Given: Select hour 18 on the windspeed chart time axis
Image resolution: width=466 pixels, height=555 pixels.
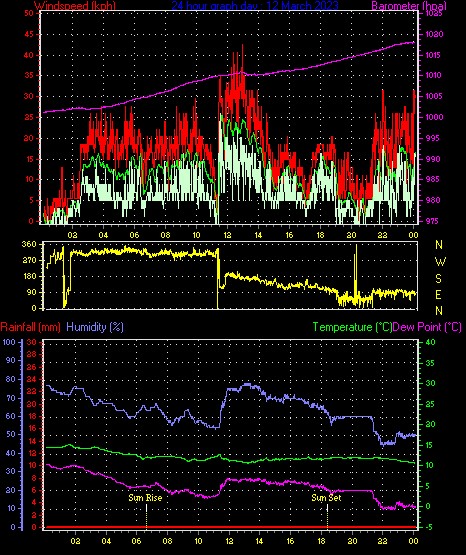Looking at the screenshot, I should pos(320,235).
